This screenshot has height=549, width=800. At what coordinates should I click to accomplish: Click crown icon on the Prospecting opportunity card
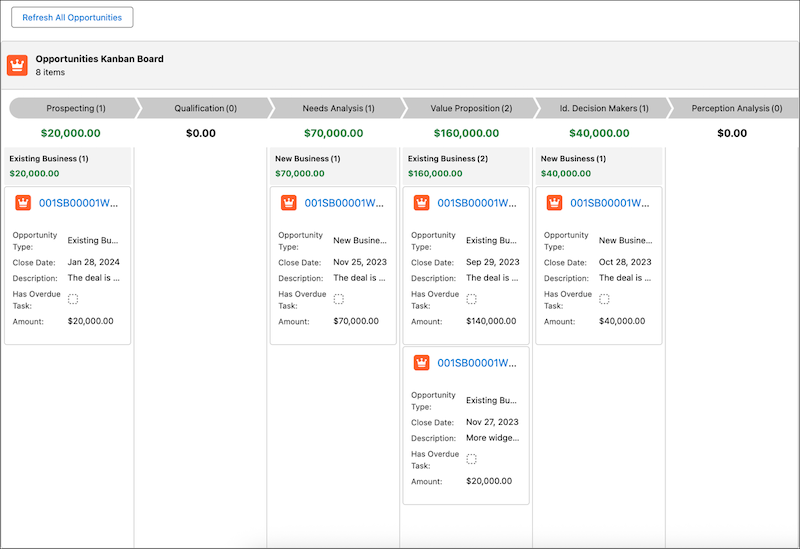(x=23, y=203)
